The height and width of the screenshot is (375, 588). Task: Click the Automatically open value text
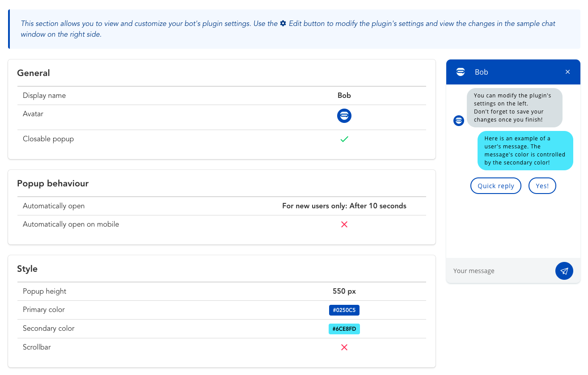(344, 206)
